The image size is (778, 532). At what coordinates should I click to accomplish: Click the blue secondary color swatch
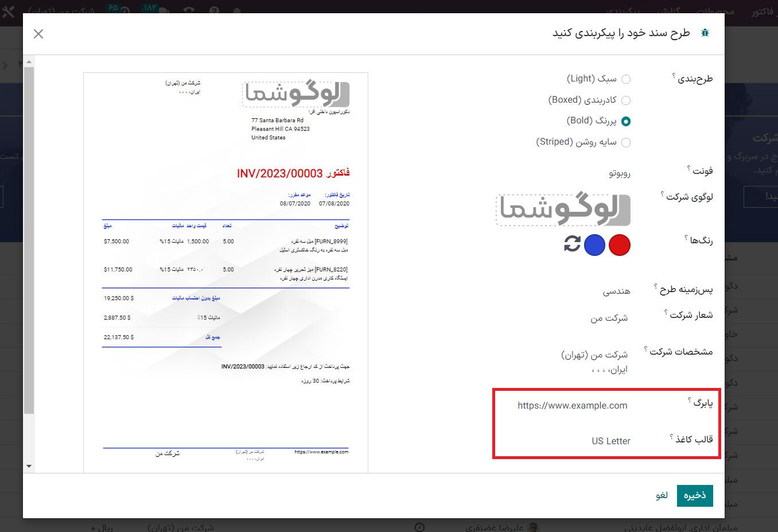[594, 245]
